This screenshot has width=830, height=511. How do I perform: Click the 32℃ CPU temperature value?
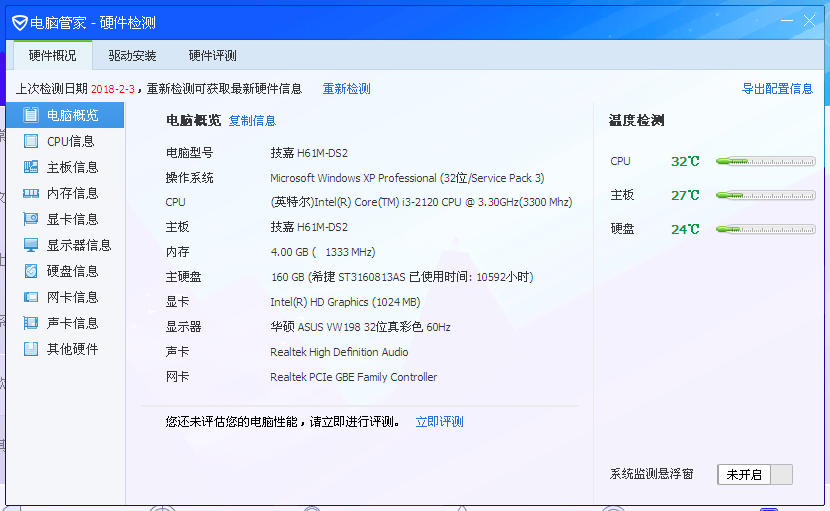point(685,162)
